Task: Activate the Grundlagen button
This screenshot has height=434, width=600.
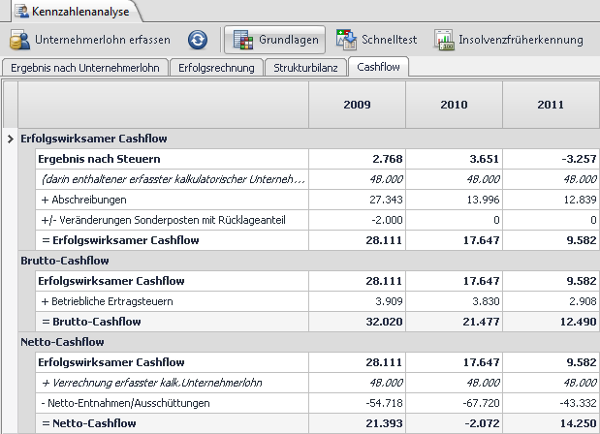Action: (275, 40)
